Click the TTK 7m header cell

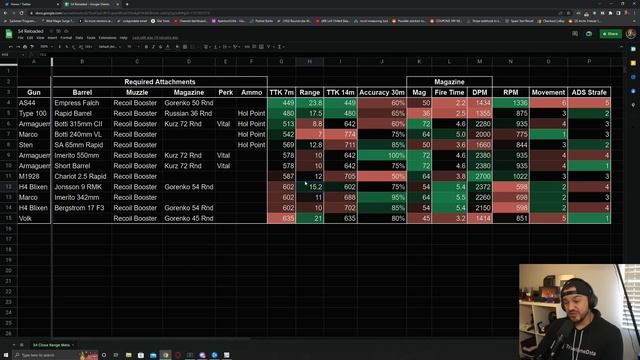[x=281, y=93]
